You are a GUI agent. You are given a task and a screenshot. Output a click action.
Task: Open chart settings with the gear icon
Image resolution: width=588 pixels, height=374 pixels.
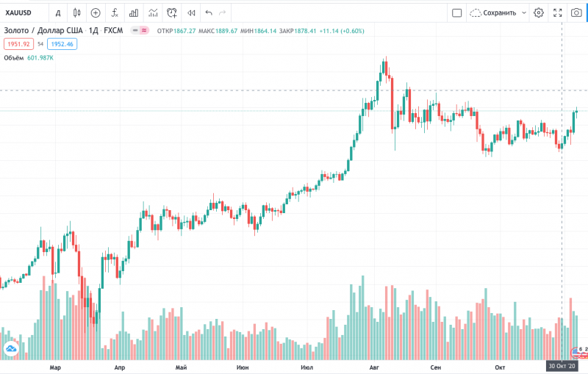[x=539, y=12]
